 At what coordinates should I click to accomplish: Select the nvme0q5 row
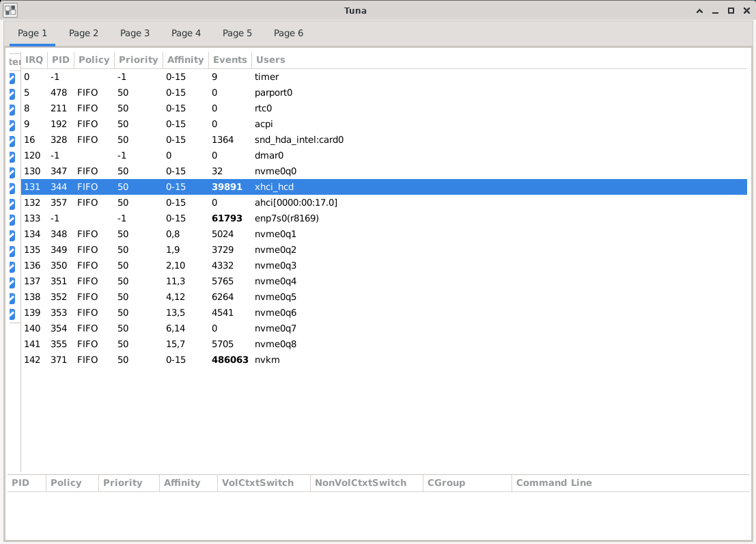point(384,297)
